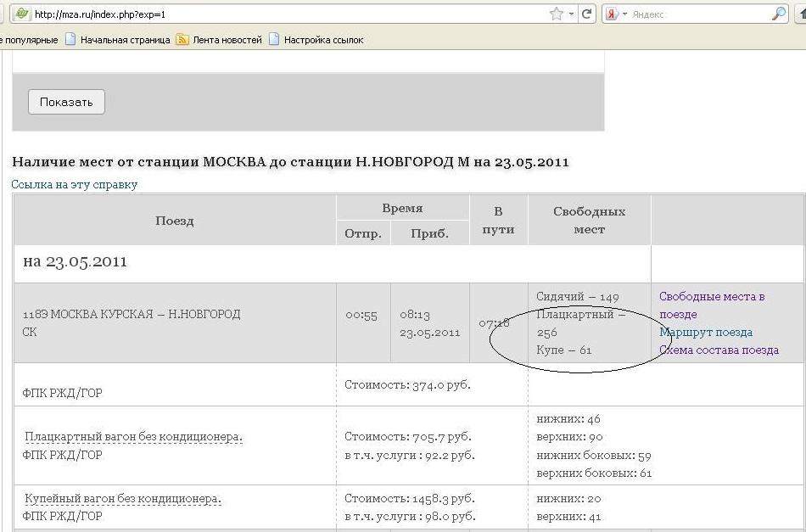Click the Yandex search engine icon

[612, 14]
